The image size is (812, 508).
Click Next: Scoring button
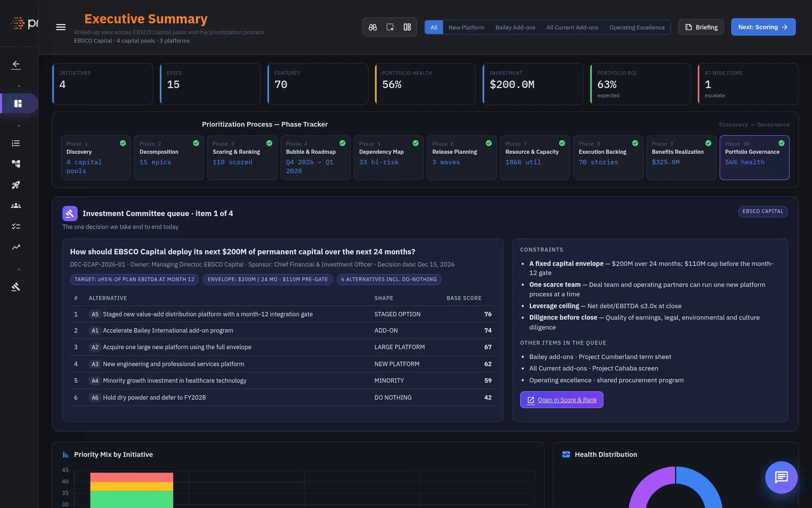[x=763, y=27]
